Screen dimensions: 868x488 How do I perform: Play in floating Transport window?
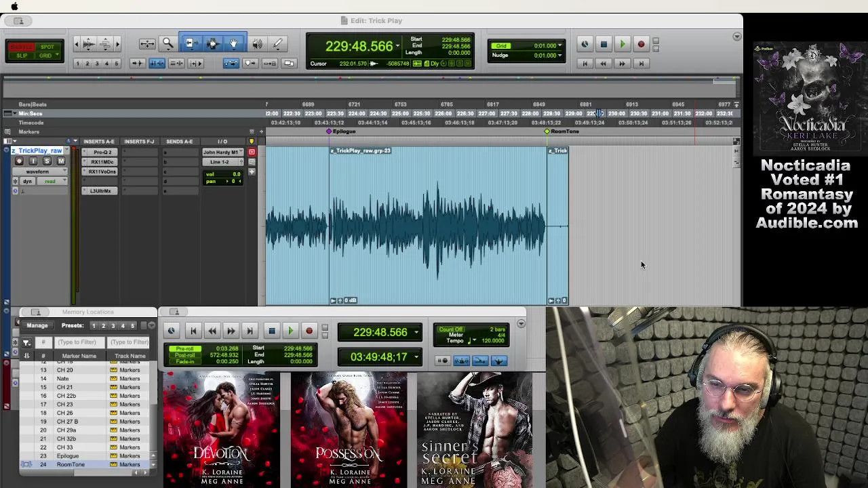(290, 331)
